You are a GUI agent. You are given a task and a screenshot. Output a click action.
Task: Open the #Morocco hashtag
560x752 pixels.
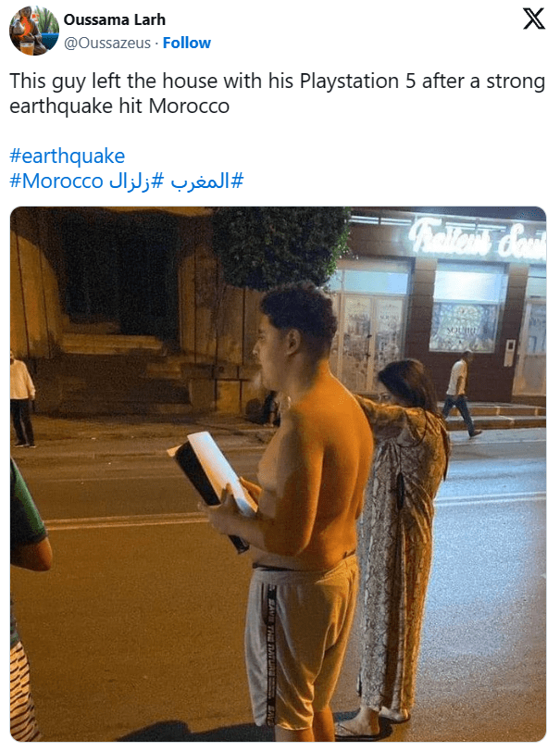56,182
